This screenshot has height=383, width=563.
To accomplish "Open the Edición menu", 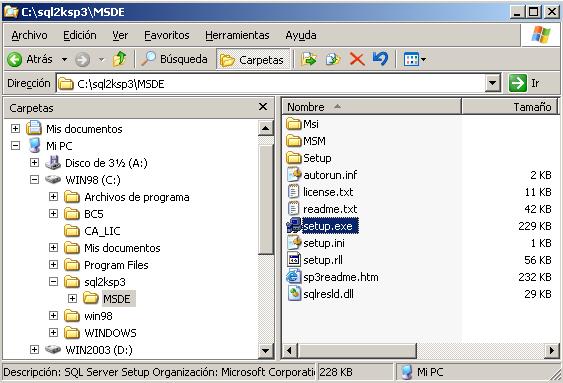I will 80,35.
